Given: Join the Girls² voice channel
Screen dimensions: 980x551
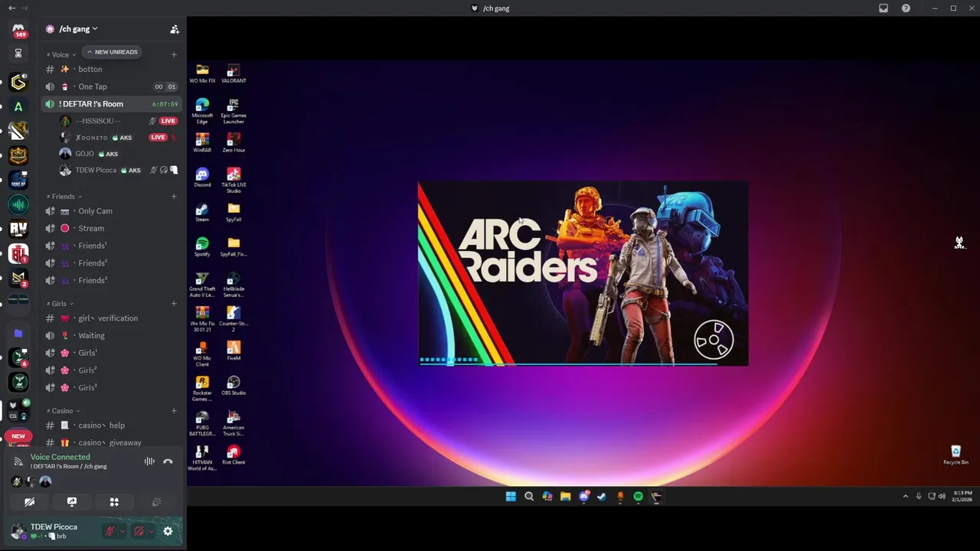Looking at the screenshot, I should pyautogui.click(x=112, y=370).
